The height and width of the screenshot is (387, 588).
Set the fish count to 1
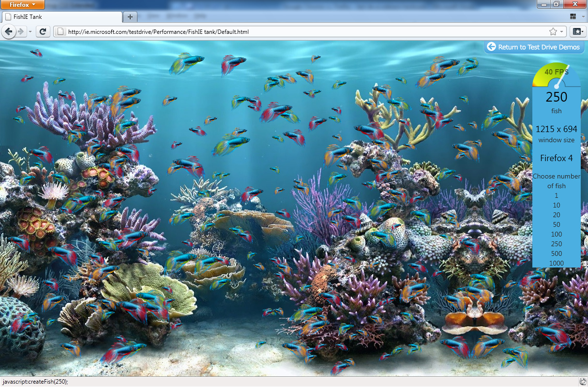(x=557, y=195)
